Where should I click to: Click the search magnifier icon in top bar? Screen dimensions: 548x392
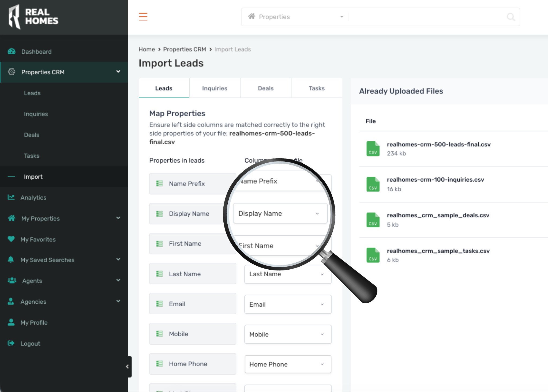coord(511,17)
